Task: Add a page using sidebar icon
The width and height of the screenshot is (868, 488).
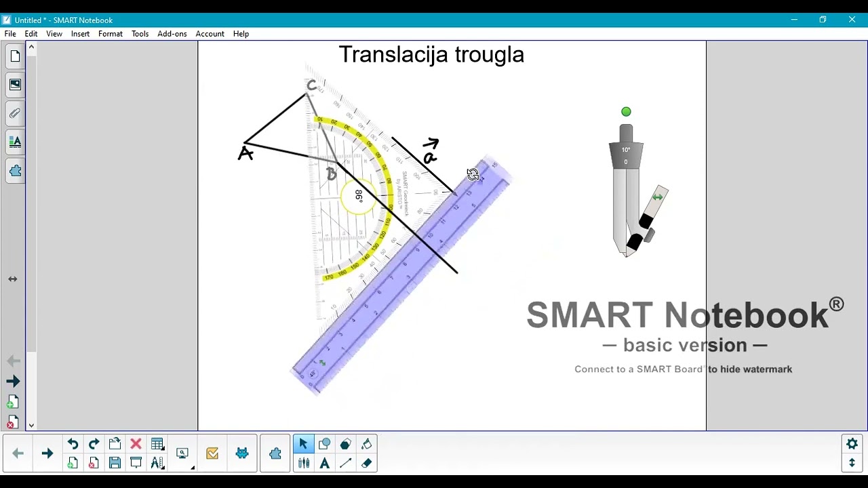Action: (12, 403)
